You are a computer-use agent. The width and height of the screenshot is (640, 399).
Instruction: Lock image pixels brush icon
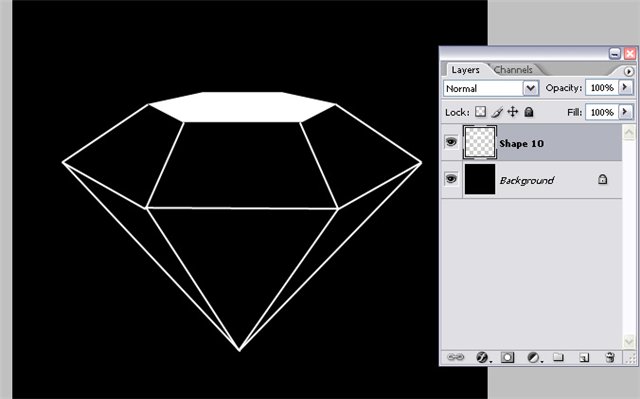(497, 112)
